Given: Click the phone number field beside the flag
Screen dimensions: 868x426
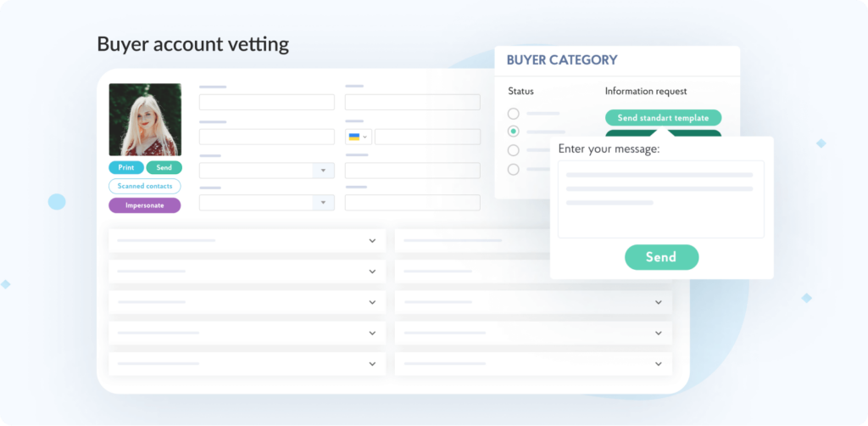Looking at the screenshot, I should [427, 137].
